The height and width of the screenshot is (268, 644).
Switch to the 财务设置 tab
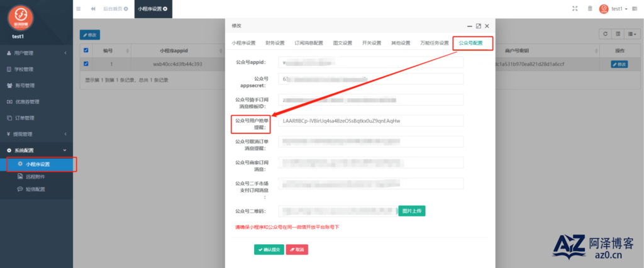tap(275, 43)
